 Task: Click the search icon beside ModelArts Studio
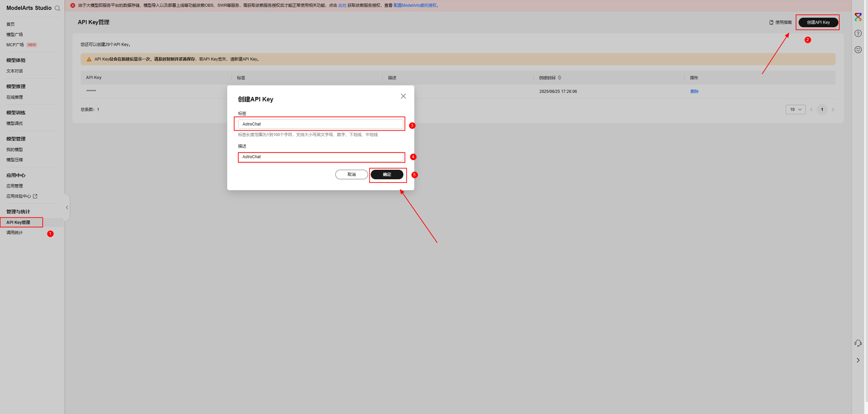click(57, 8)
